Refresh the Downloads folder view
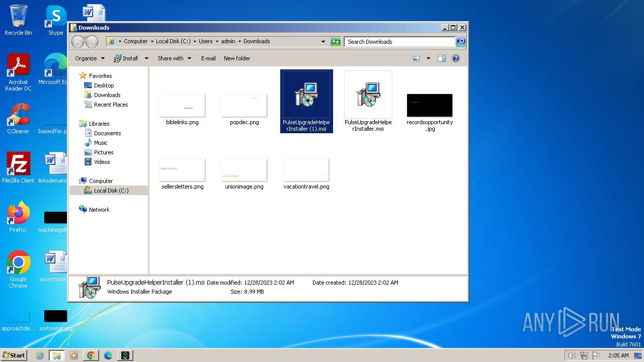The image size is (644, 362). pyautogui.click(x=336, y=42)
